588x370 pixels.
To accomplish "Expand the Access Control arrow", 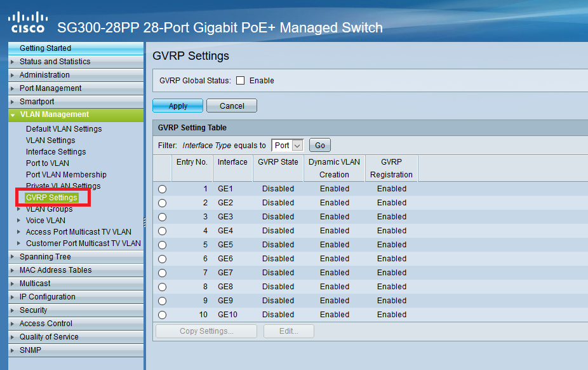I will (x=12, y=324).
